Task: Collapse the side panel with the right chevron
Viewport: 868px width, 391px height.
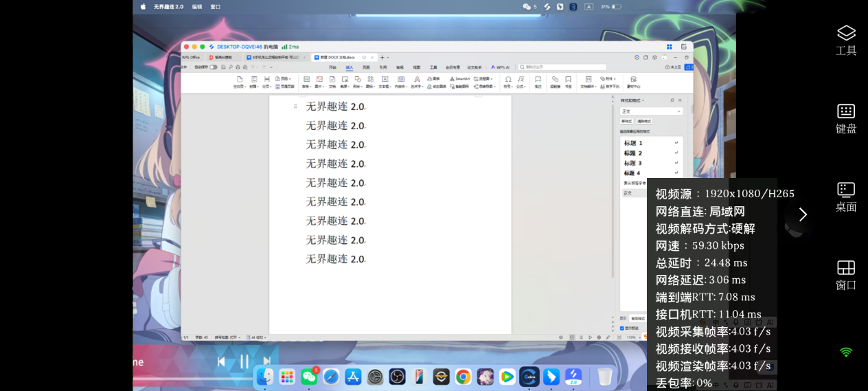Action: [x=803, y=214]
